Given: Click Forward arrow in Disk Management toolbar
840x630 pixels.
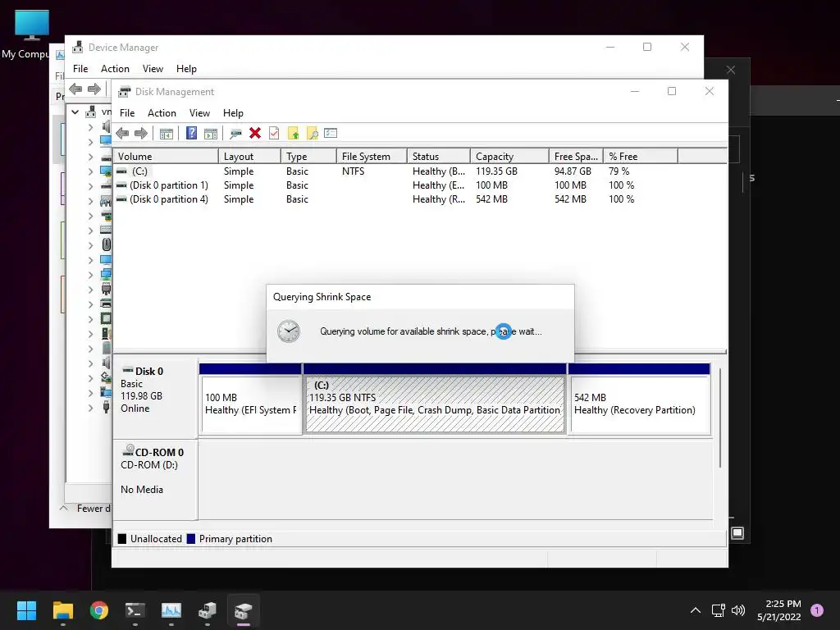Looking at the screenshot, I should pyautogui.click(x=141, y=134).
